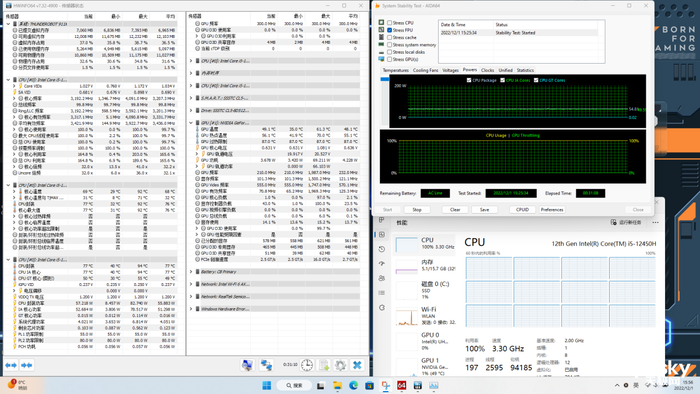Open Task Manager Details sidebar icon
Image resolution: width=700 pixels, height=394 pixels.
382,293
